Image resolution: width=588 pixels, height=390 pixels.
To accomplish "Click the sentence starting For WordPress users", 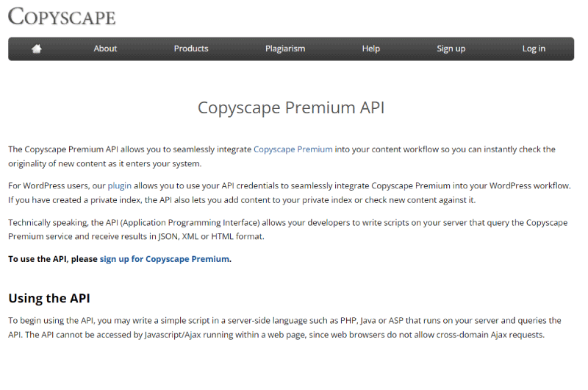I will coord(290,186).
